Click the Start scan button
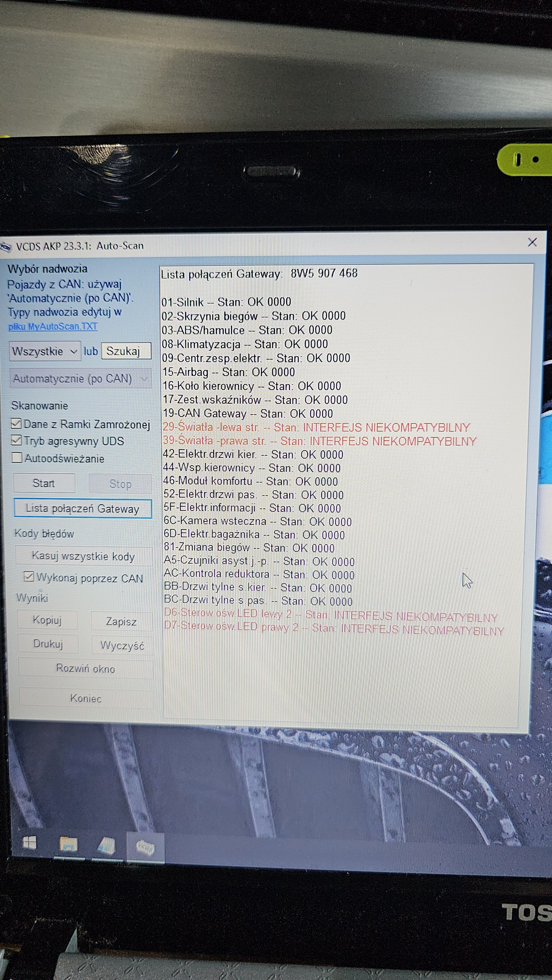Viewport: 552px width, 980px height. (44, 483)
